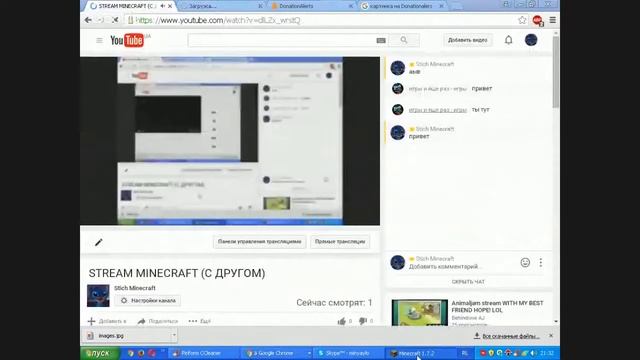Image resolution: width=640 pixels, height=360 pixels.
Task: Click the Сейчас смотрят: 1 viewer count
Action: 334,303
